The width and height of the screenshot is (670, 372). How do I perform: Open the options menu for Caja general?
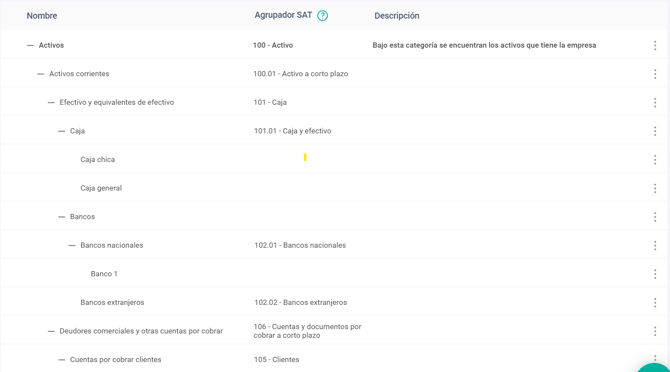coord(655,188)
